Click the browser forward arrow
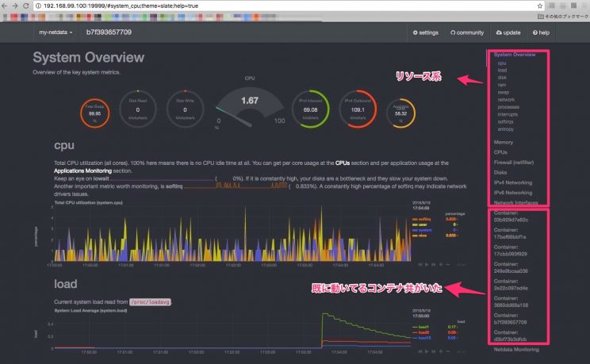590x364 pixels. point(17,5)
